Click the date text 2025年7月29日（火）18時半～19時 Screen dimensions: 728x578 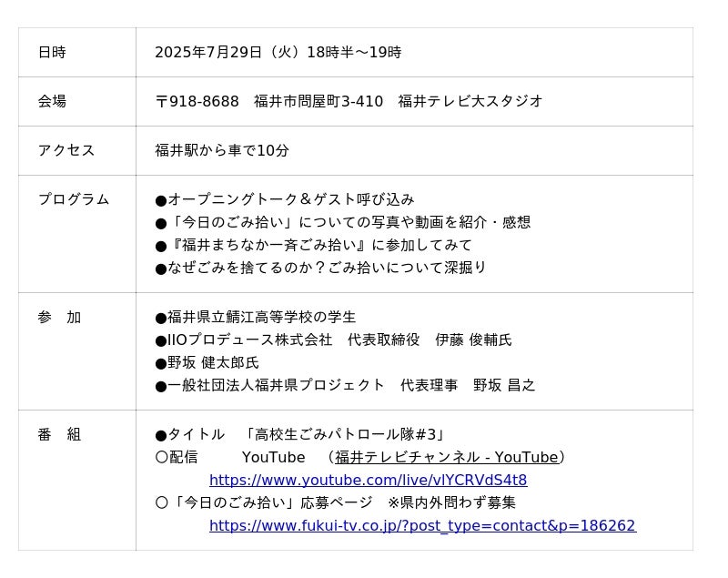(278, 52)
